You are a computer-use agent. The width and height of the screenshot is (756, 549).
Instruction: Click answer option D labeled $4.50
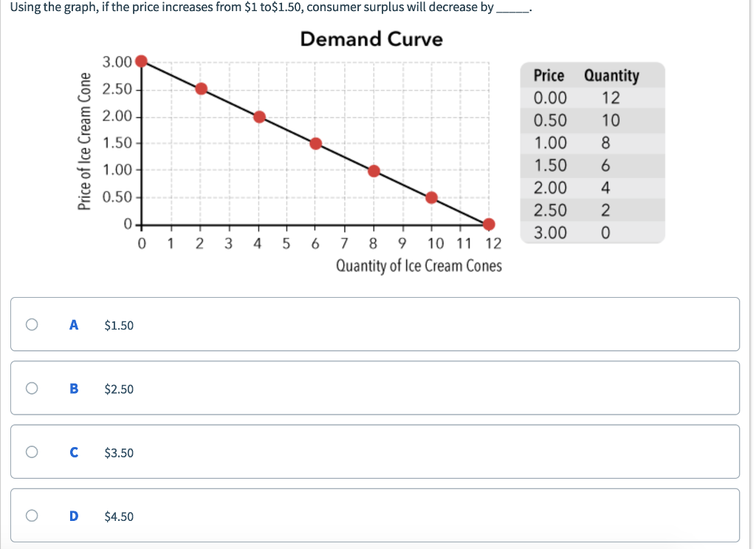[118, 516]
